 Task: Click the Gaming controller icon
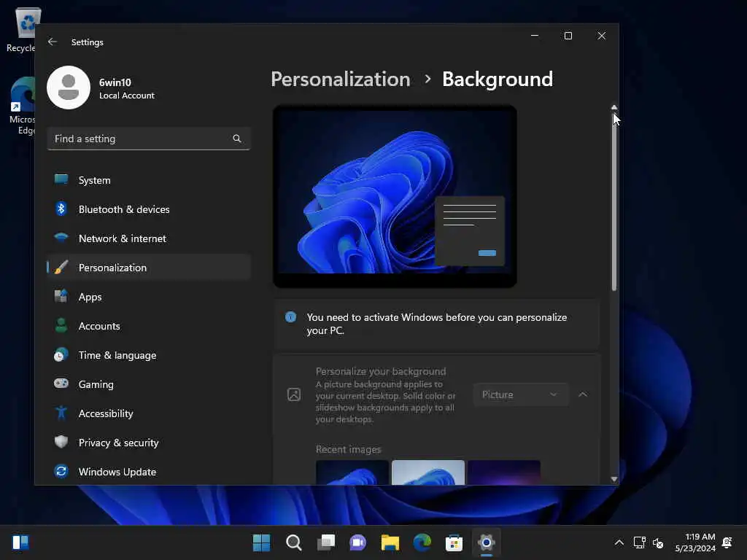tap(61, 384)
